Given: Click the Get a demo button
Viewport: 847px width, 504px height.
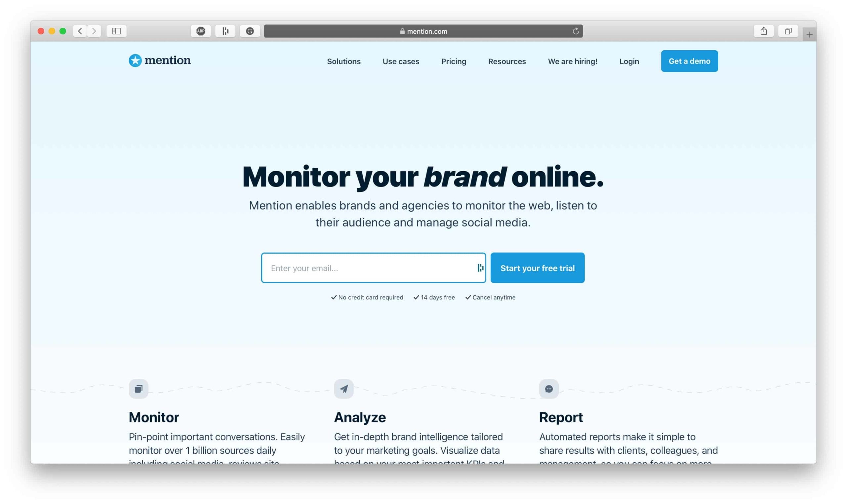Looking at the screenshot, I should tap(689, 61).
